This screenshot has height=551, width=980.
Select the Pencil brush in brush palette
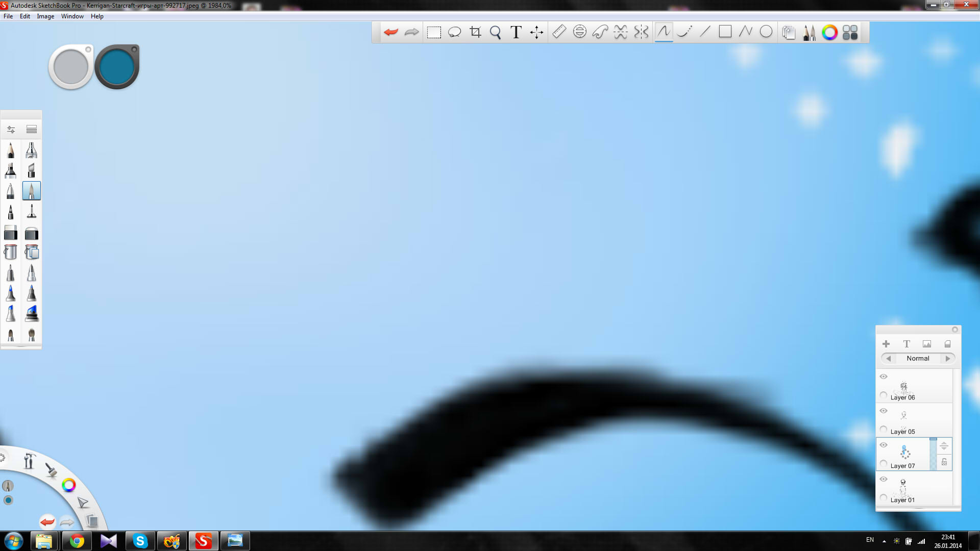point(11,150)
